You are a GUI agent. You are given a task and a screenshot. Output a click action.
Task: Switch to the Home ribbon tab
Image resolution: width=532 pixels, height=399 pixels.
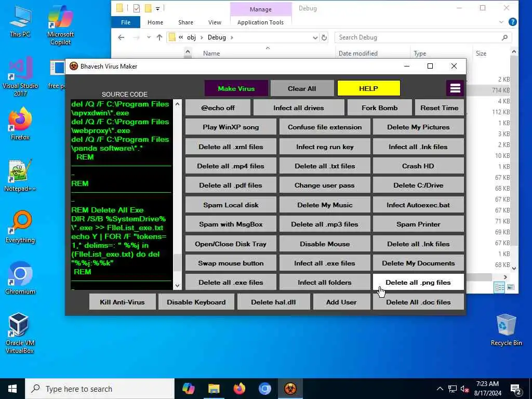pos(155,22)
